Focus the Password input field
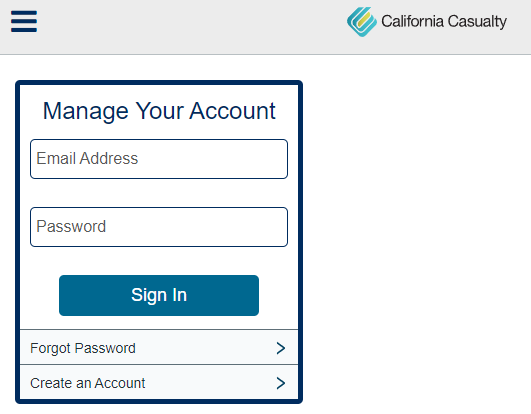This screenshot has height=414, width=531. coord(159,227)
